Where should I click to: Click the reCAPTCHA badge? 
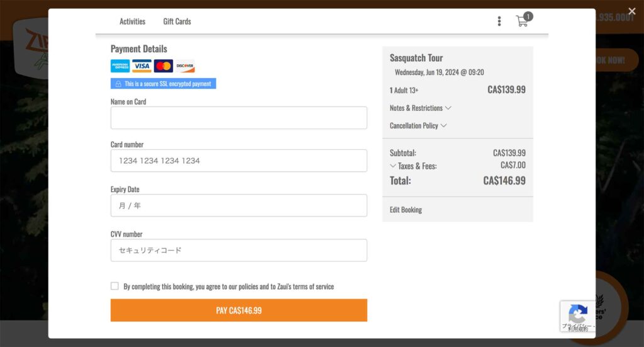click(577, 316)
